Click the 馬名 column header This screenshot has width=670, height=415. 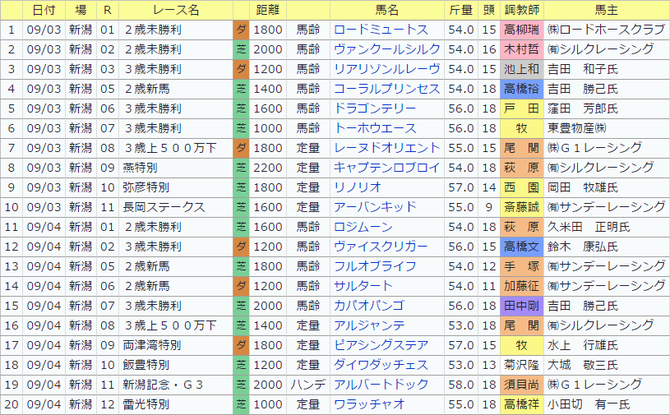pos(387,10)
